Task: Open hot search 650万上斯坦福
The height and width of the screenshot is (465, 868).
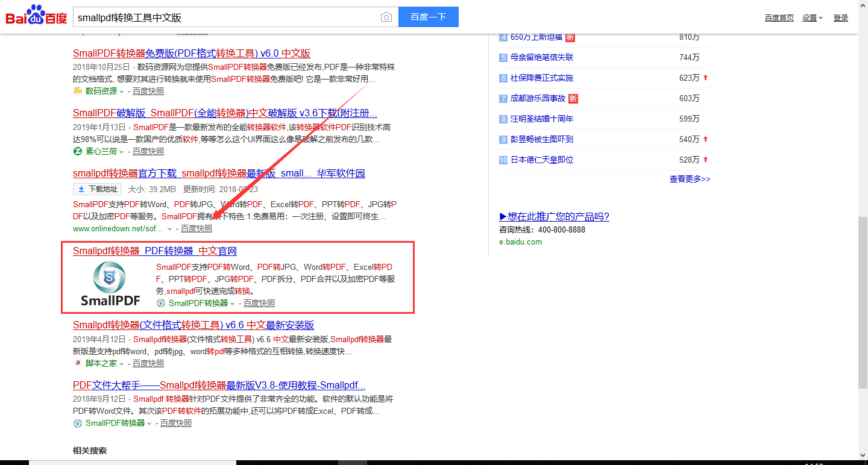Action: click(x=536, y=37)
